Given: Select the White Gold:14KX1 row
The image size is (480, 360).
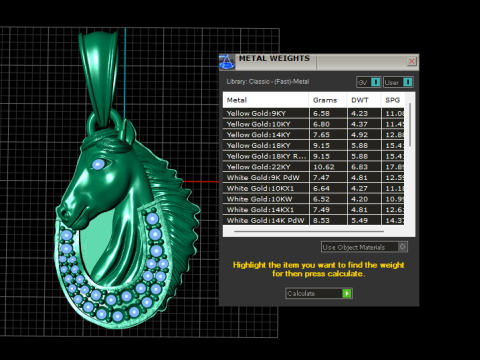Looking at the screenshot, I should [313, 210].
